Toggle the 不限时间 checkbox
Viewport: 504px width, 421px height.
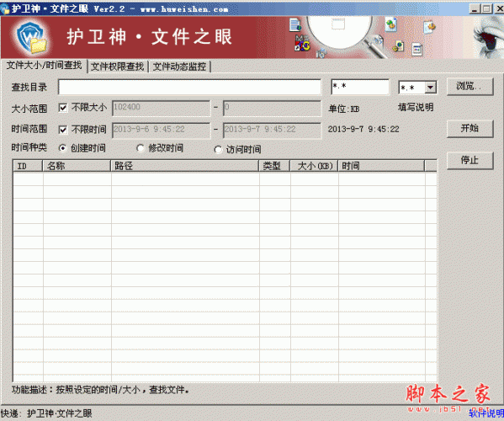click(x=63, y=130)
